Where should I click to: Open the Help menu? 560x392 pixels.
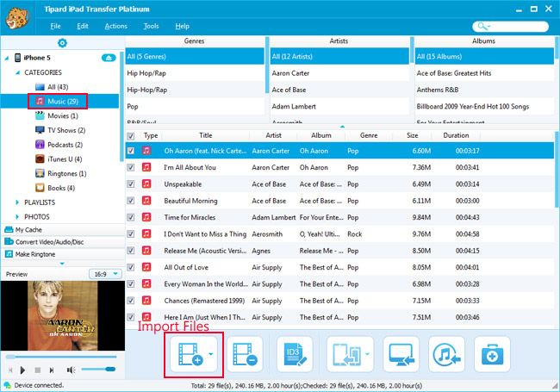pyautogui.click(x=182, y=26)
